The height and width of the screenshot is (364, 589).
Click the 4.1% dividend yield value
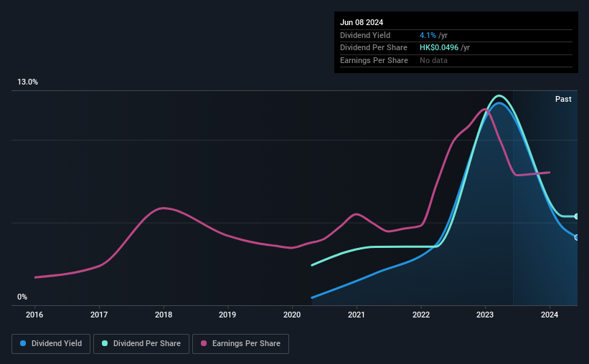[x=428, y=35]
